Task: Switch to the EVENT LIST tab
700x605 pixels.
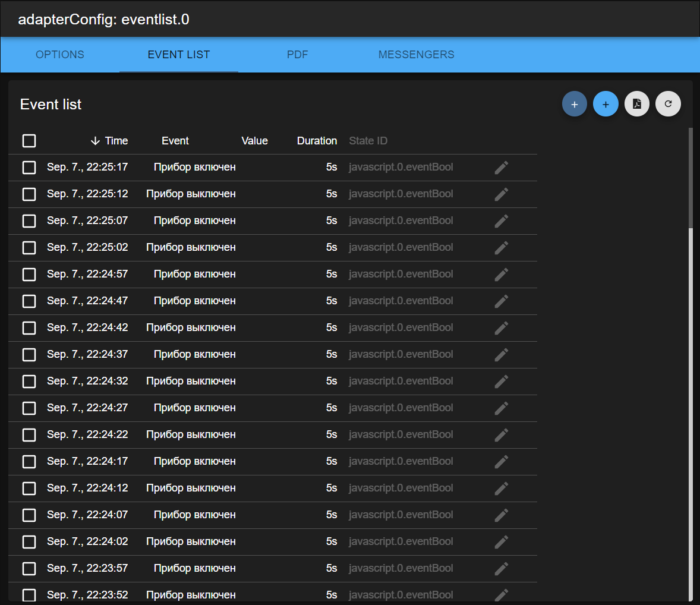Action: (179, 55)
